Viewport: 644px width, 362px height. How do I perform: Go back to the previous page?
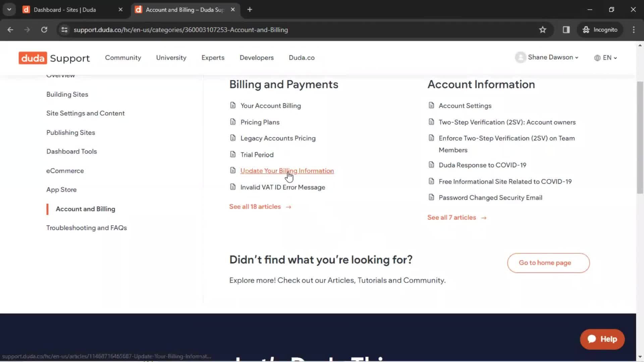pyautogui.click(x=10, y=30)
